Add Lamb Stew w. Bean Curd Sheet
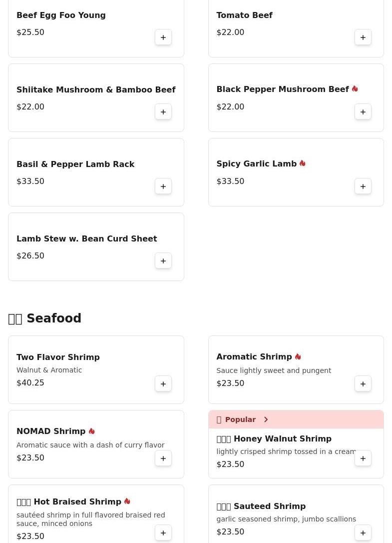Image resolution: width=392 pixels, height=543 pixels. click(163, 261)
